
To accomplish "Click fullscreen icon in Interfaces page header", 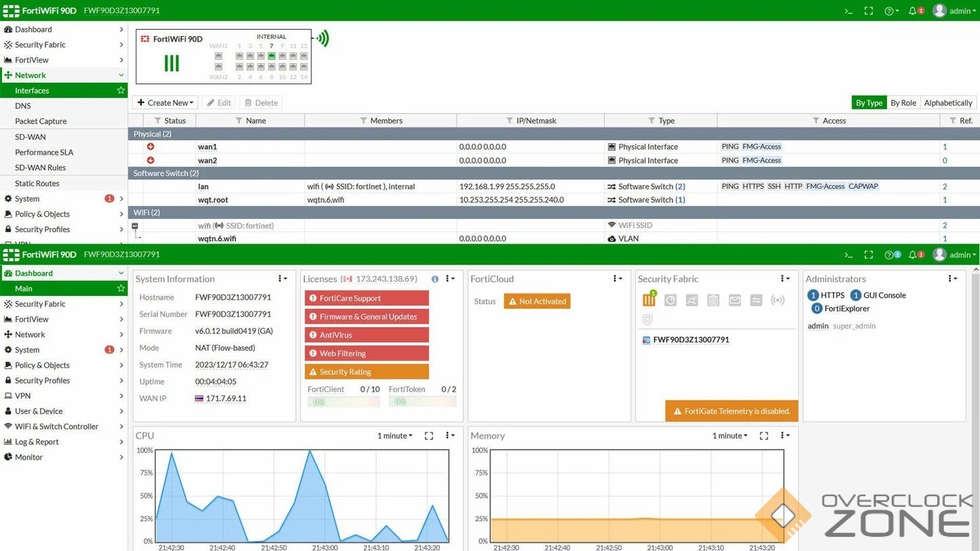I will click(869, 11).
